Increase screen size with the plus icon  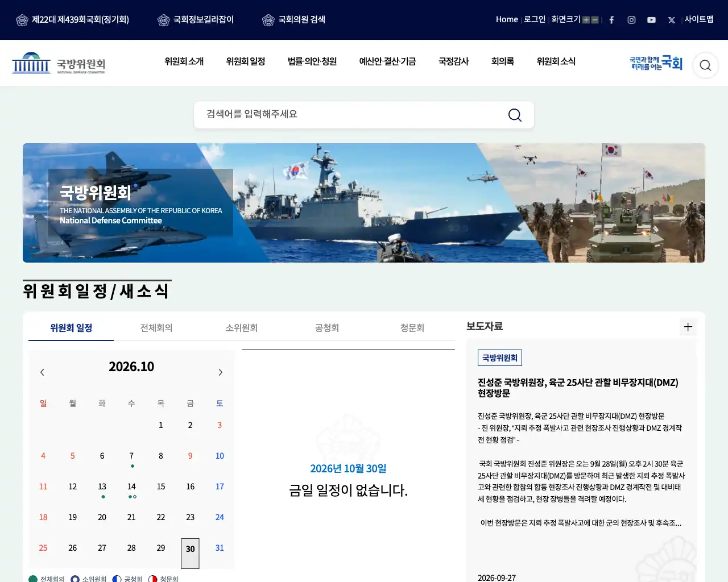point(586,20)
